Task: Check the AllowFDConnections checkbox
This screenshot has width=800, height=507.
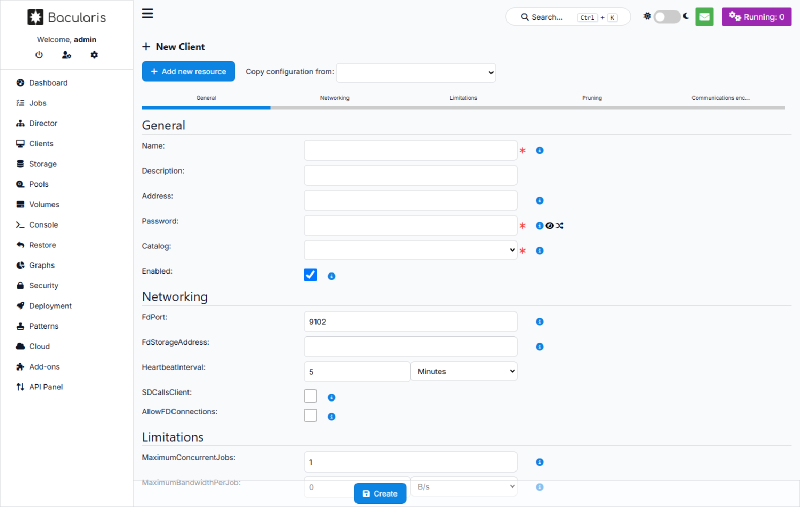Action: pyautogui.click(x=310, y=415)
